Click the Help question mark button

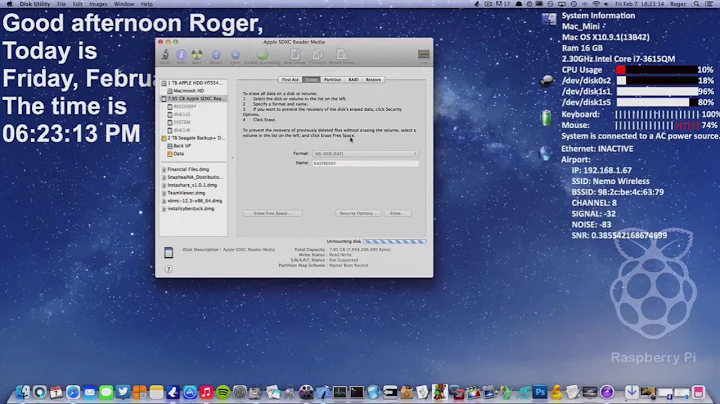(169, 269)
